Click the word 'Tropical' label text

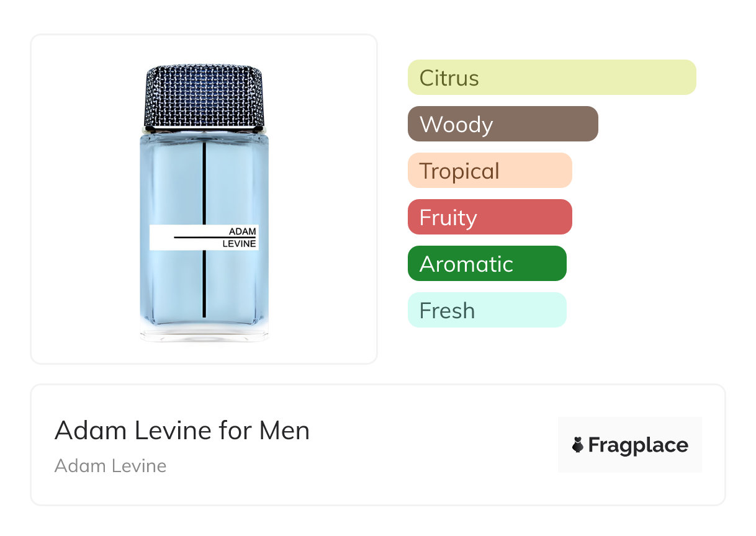(x=459, y=171)
